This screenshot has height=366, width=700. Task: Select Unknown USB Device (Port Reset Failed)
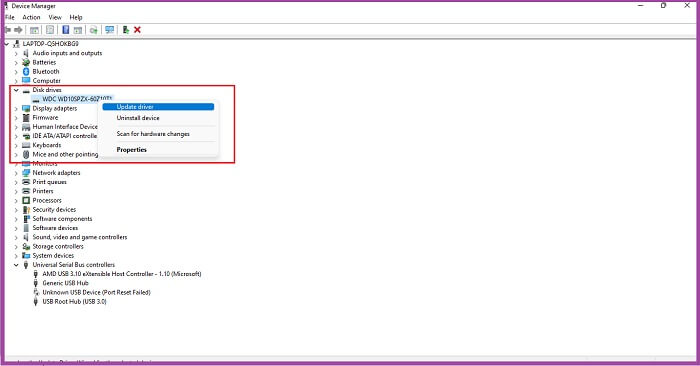[x=96, y=292]
